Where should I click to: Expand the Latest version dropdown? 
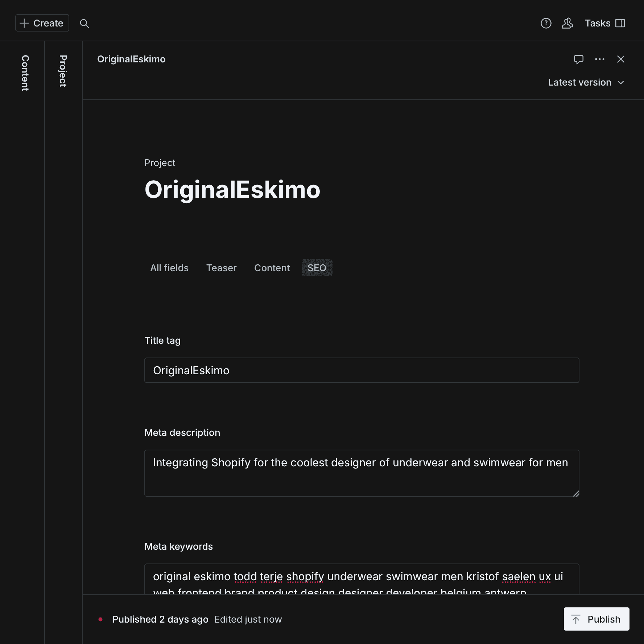[x=586, y=82]
